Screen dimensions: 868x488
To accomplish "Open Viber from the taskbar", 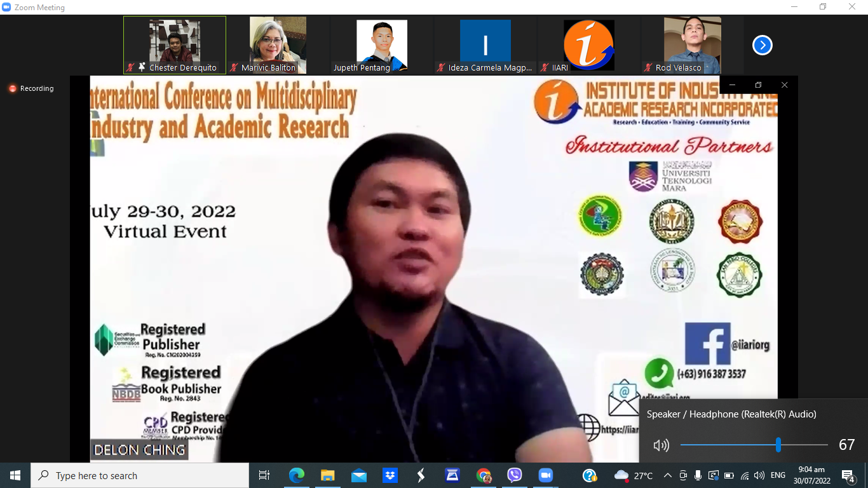I will [x=515, y=475].
